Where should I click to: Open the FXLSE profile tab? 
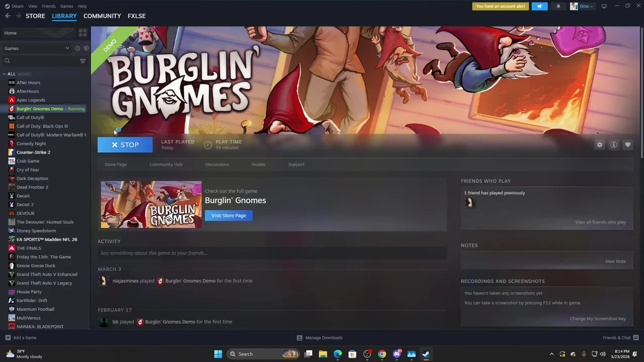[x=137, y=16]
